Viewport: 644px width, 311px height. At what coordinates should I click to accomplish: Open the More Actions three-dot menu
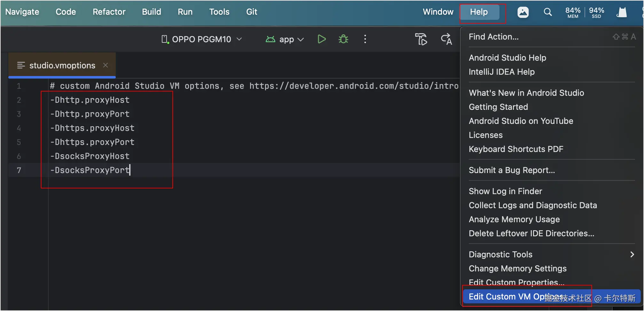click(365, 39)
